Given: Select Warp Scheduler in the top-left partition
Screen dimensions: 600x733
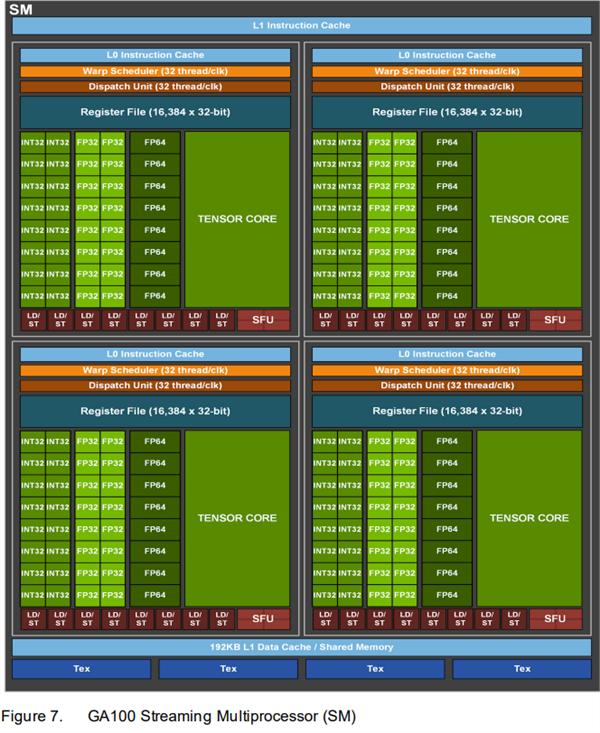Looking at the screenshot, I should point(155,71).
